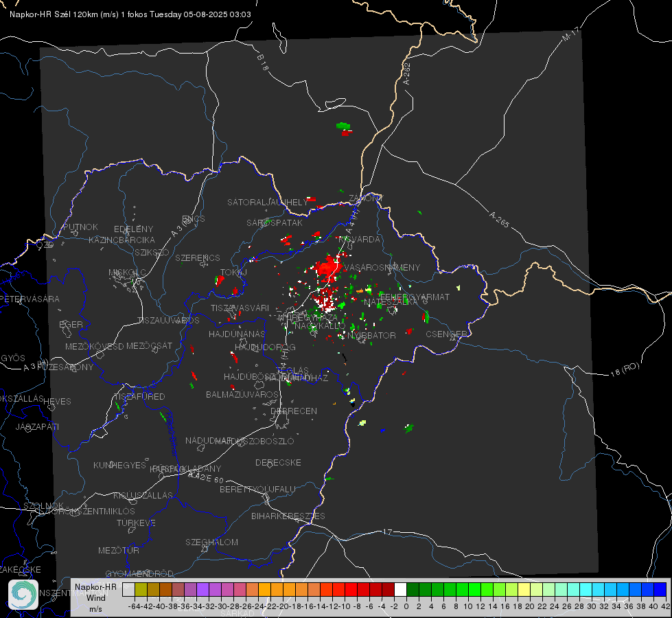Click the cyan legend swatch between 28 and 30

point(586,590)
